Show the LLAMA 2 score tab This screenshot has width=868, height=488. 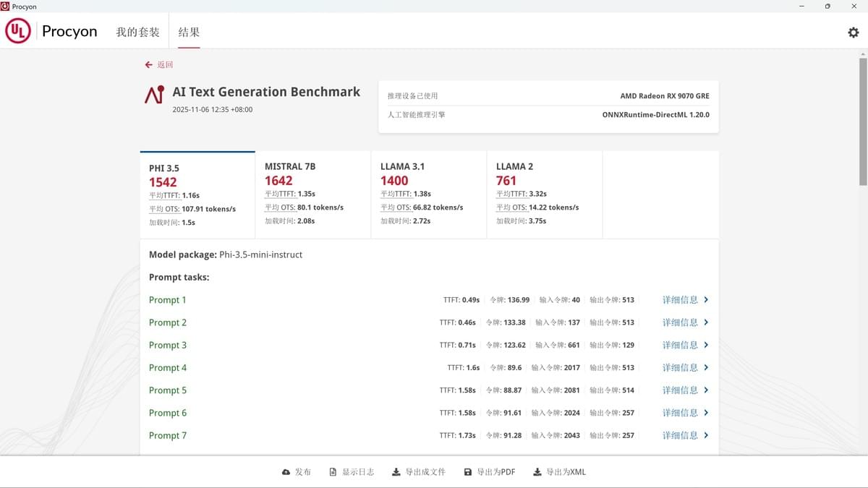(544, 194)
